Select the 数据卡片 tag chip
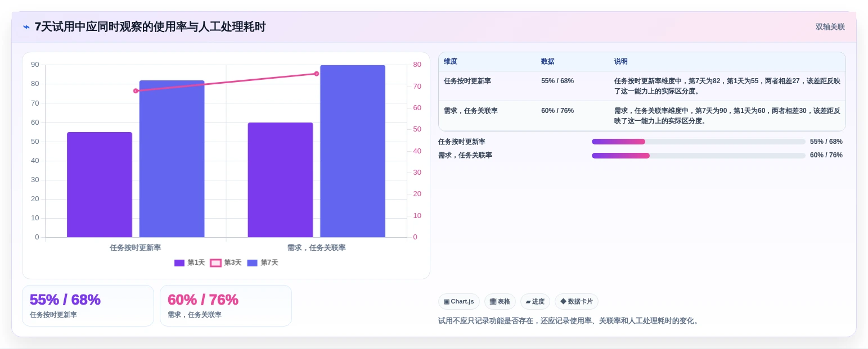Image resolution: width=868 pixels, height=349 pixels. 577,301
